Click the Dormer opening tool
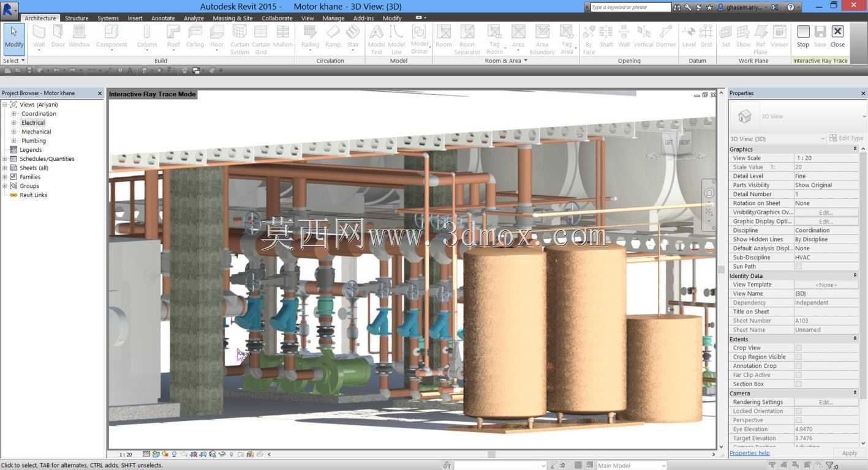 pos(666,37)
